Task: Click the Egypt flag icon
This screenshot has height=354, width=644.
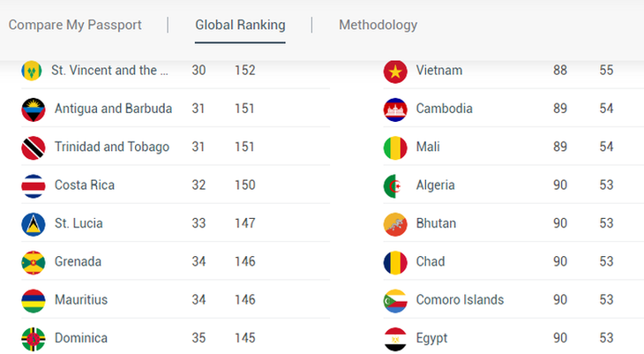Action: click(395, 338)
